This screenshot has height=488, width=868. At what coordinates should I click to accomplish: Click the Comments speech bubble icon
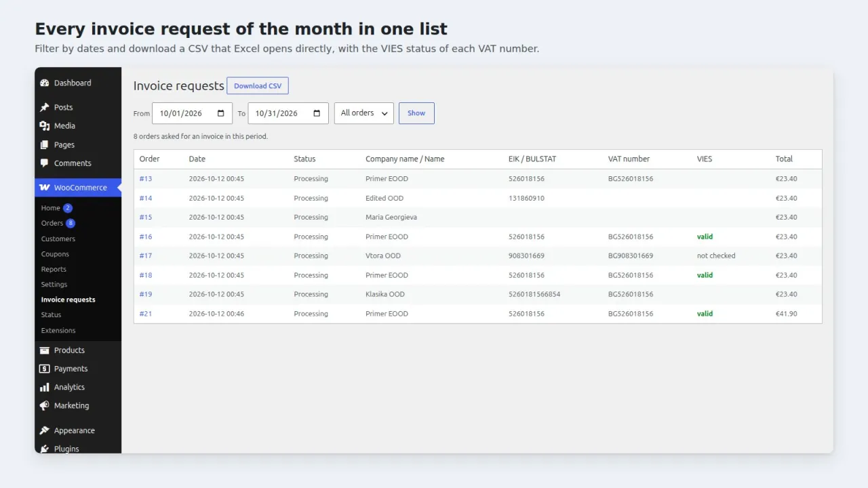45,163
